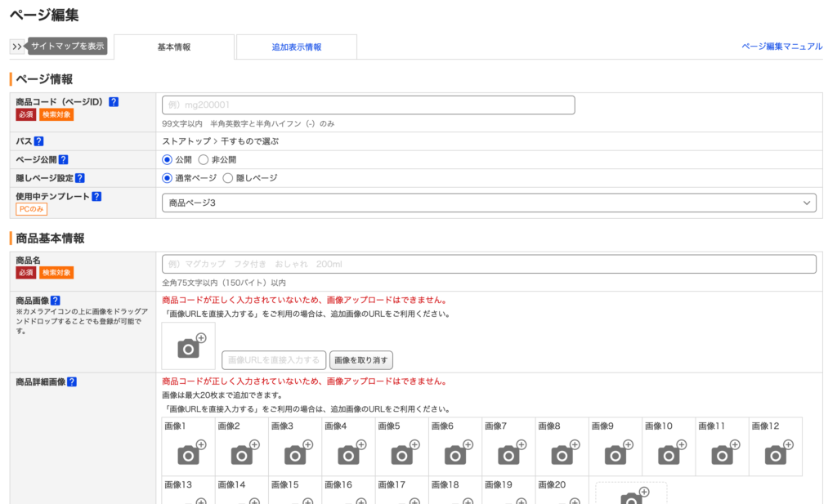
Task: Collapse the sitemap panel with the chevron
Action: point(16,47)
